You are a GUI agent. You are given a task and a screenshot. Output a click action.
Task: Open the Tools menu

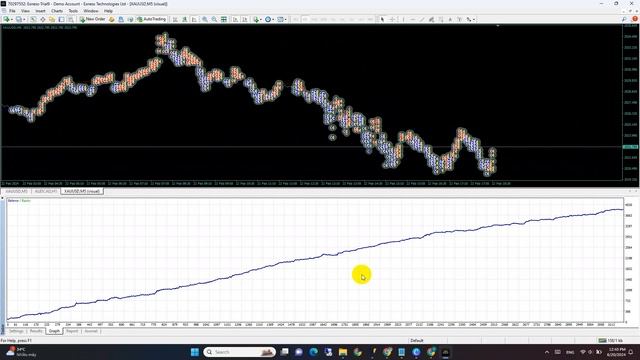73,11
